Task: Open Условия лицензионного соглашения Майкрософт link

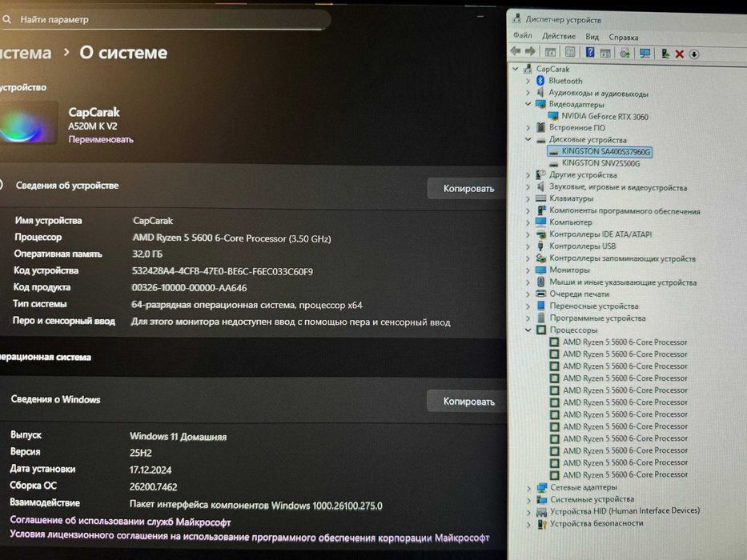Action: 249,536
